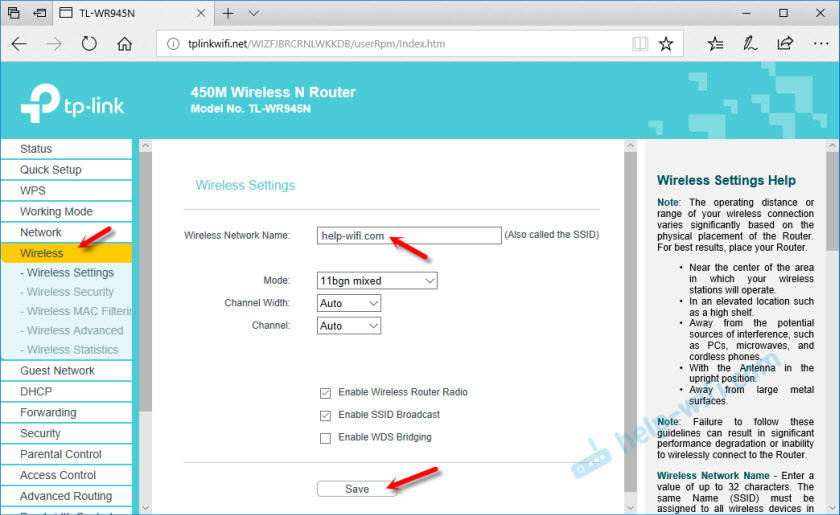Expand the Channel Width dropdown
This screenshot has height=515, width=840.
click(x=349, y=303)
